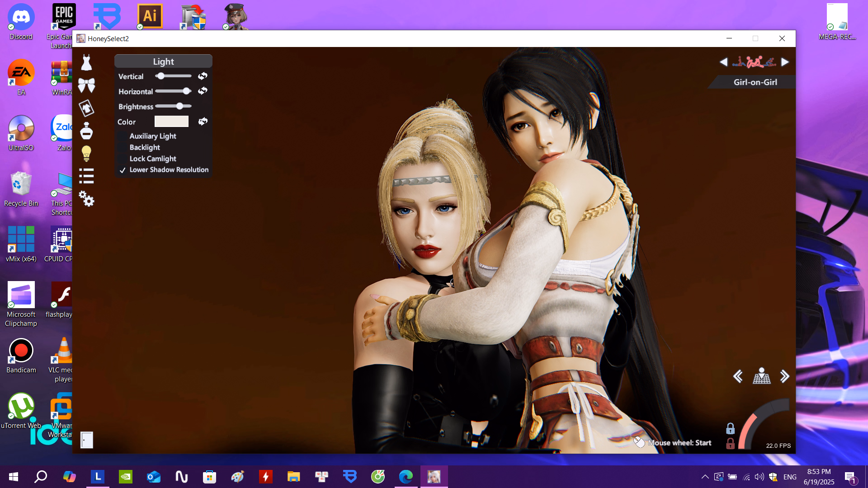Open the liquid bottle icon panel
The height and width of the screenshot is (488, 868).
click(x=86, y=131)
